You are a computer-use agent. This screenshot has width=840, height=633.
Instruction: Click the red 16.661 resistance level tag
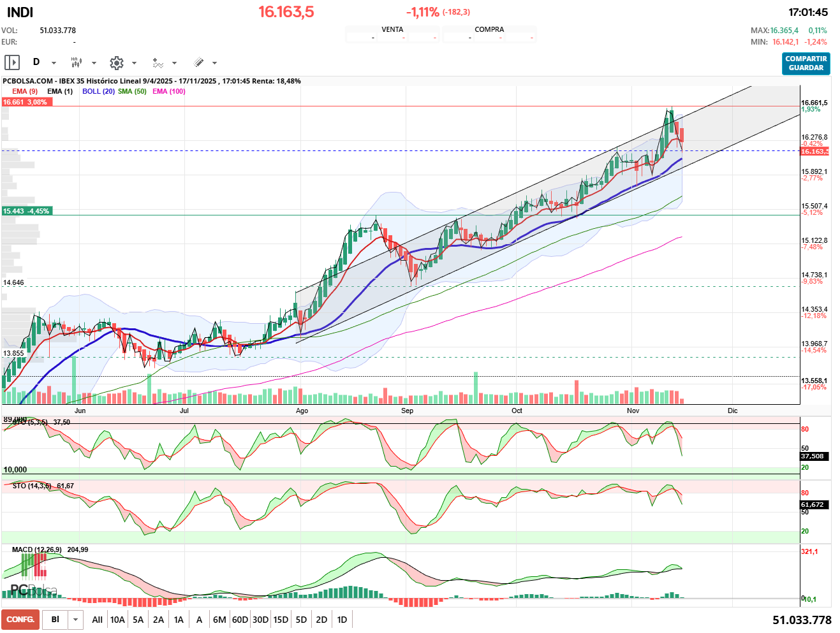click(x=26, y=102)
